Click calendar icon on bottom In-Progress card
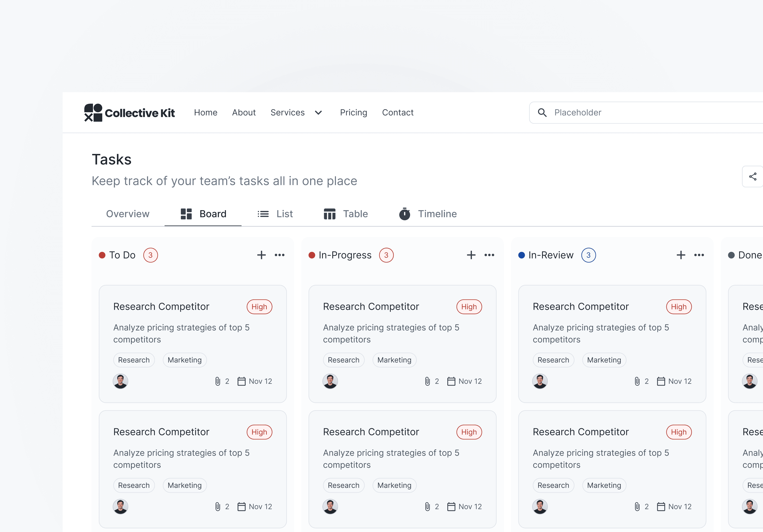Image resolution: width=763 pixels, height=532 pixels. [451, 507]
